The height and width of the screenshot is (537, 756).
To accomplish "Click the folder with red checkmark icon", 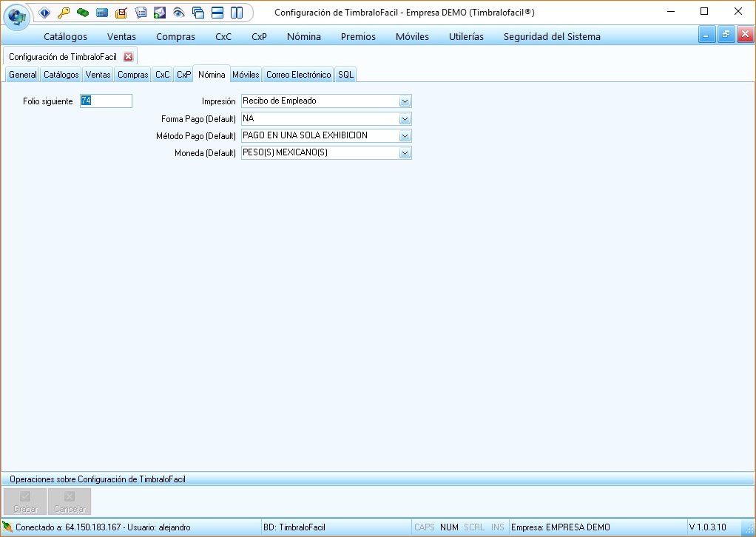I will tap(121, 13).
